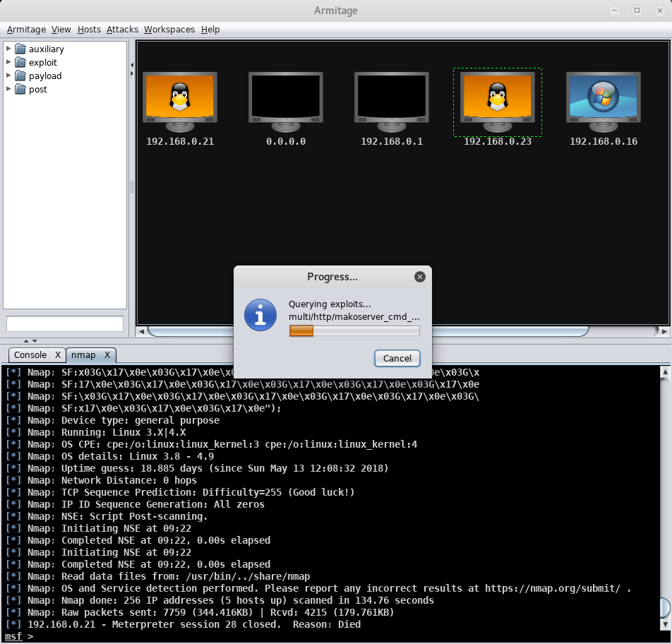The image size is (672, 644).
Task: Click the exploit folder icon
Action: [20, 62]
